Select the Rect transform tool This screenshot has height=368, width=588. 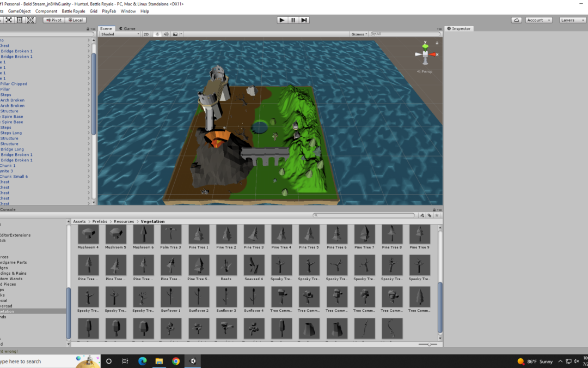[x=20, y=20]
